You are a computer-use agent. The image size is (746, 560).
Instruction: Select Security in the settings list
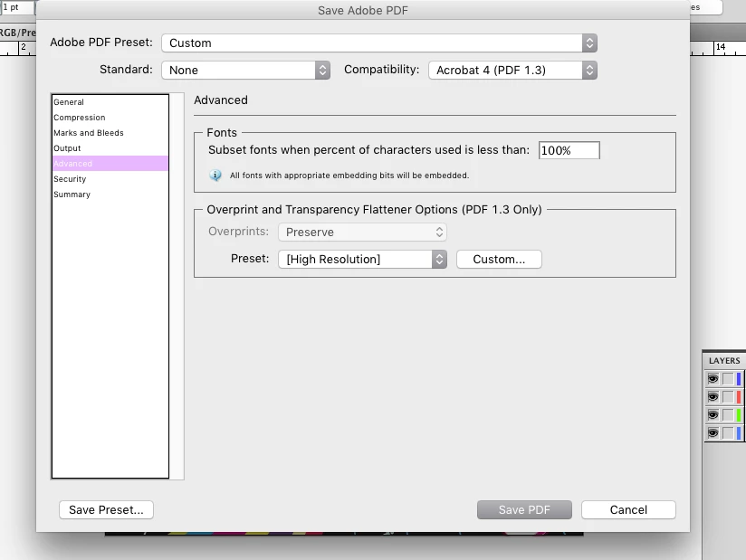coord(110,179)
